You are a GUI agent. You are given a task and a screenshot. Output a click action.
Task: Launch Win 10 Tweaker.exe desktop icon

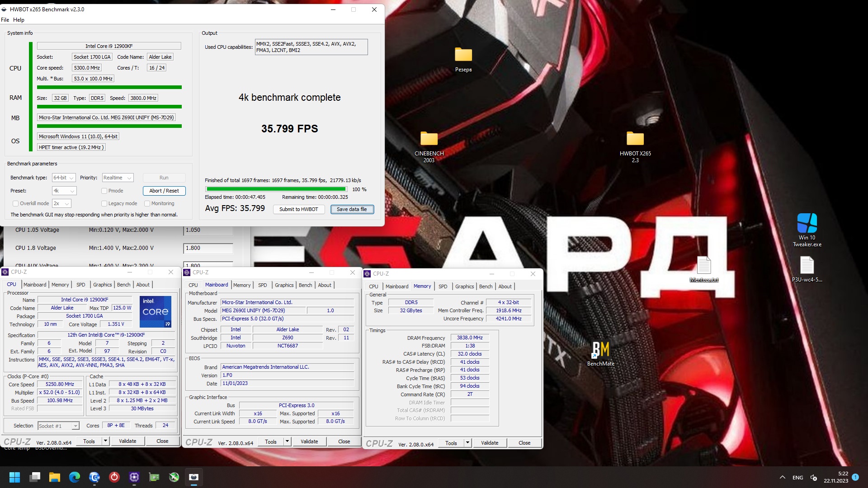coord(807,230)
